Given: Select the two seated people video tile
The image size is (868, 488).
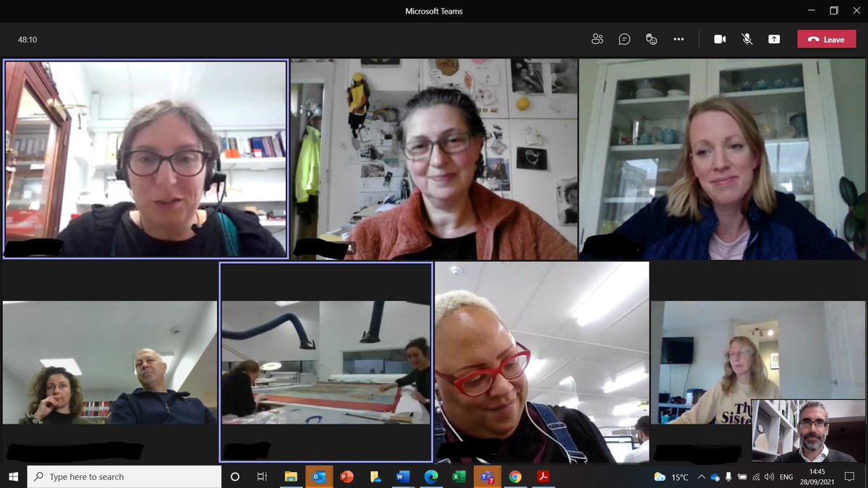Looking at the screenshot, I should click(x=110, y=362).
